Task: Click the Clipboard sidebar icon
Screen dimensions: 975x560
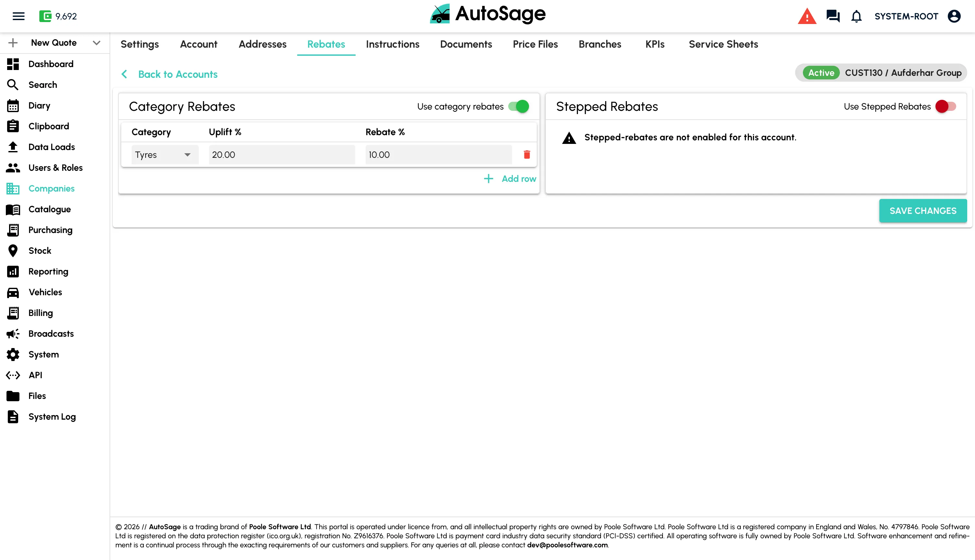Action: click(x=13, y=126)
